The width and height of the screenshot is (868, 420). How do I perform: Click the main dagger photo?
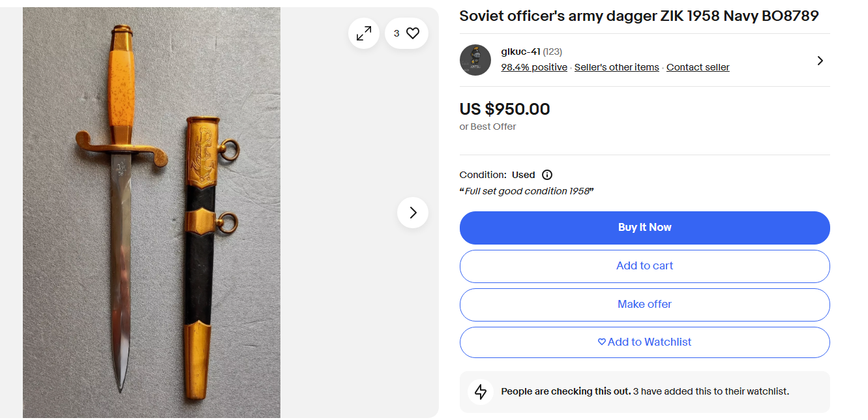tap(151, 213)
